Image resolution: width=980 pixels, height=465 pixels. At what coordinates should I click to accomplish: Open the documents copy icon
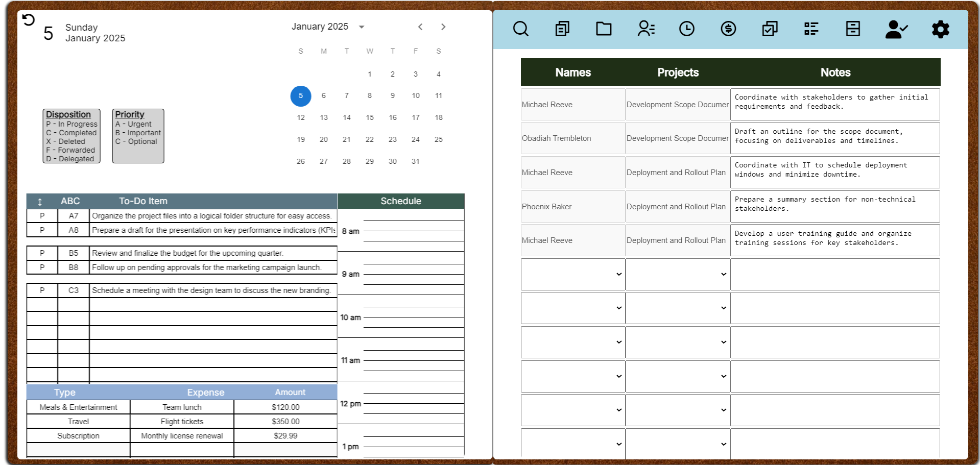pos(562,29)
